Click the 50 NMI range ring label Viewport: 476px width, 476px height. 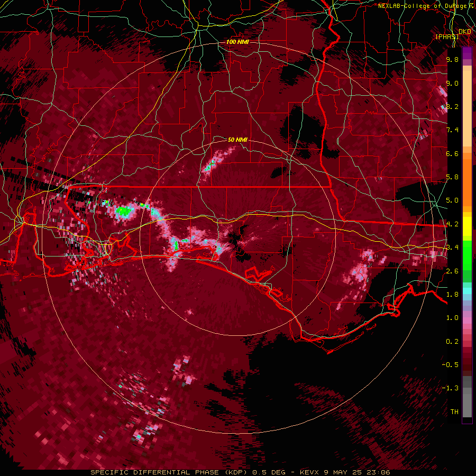click(237, 140)
